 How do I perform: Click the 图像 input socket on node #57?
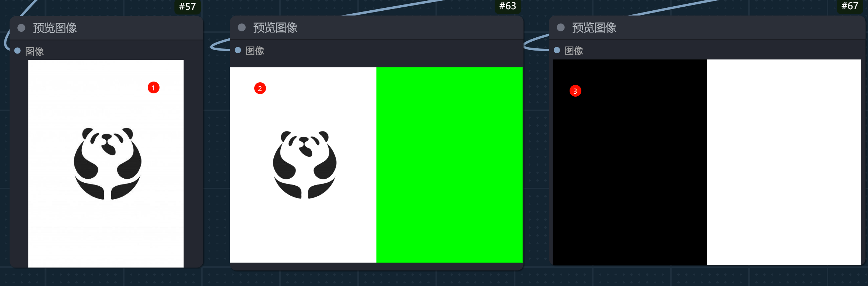coord(17,51)
